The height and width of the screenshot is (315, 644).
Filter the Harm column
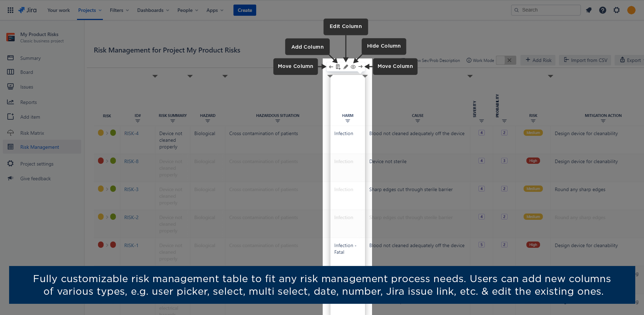click(x=348, y=121)
